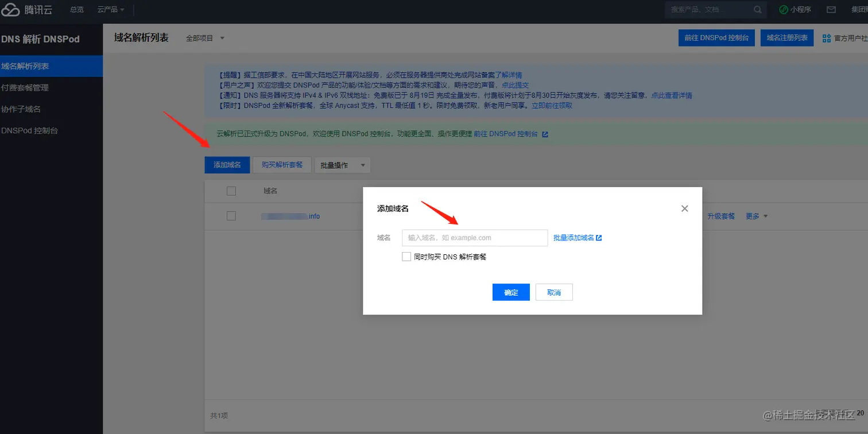868x434 pixels.
Task: Click the 域名 column header
Action: (x=270, y=191)
